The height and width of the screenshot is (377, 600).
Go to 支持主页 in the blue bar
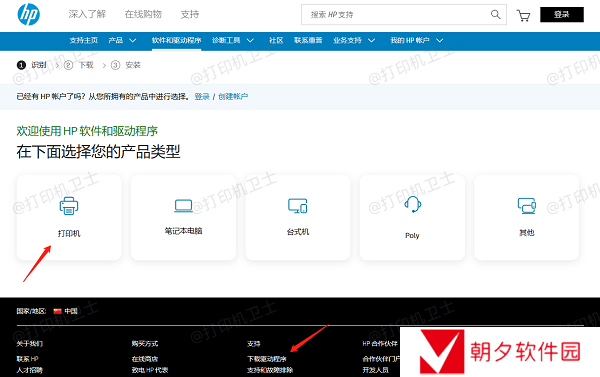point(84,40)
